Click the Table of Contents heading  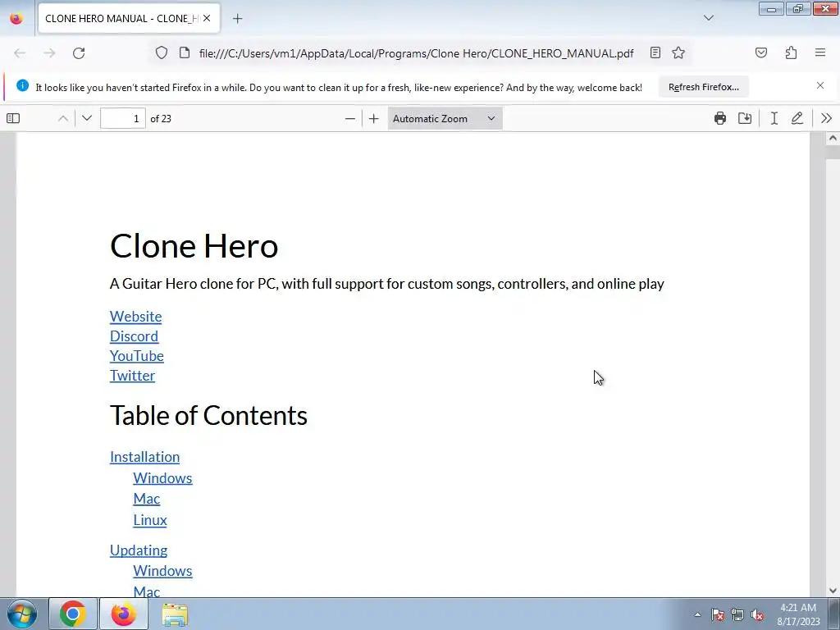tap(208, 416)
